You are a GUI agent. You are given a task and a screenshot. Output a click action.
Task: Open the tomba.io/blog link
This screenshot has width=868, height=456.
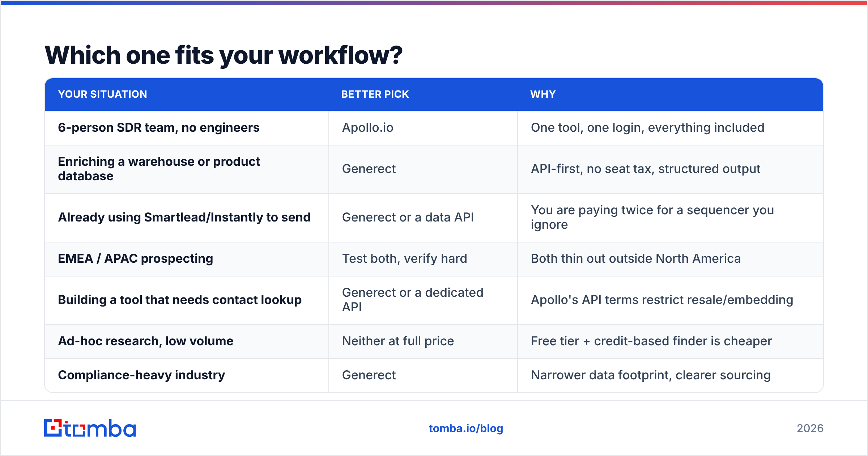click(466, 428)
